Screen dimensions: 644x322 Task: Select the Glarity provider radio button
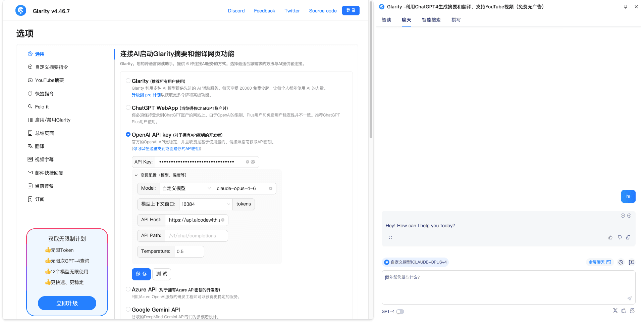(x=128, y=81)
